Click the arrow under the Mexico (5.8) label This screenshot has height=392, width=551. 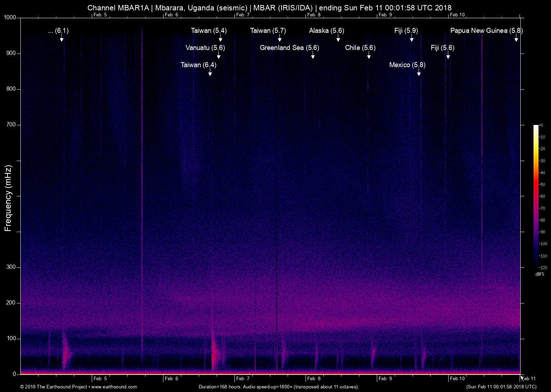coord(419,73)
